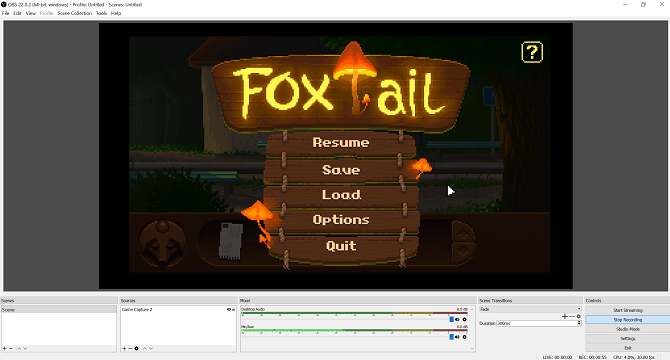
Task: Click mixer scrollbar down arrow
Action: [472, 348]
